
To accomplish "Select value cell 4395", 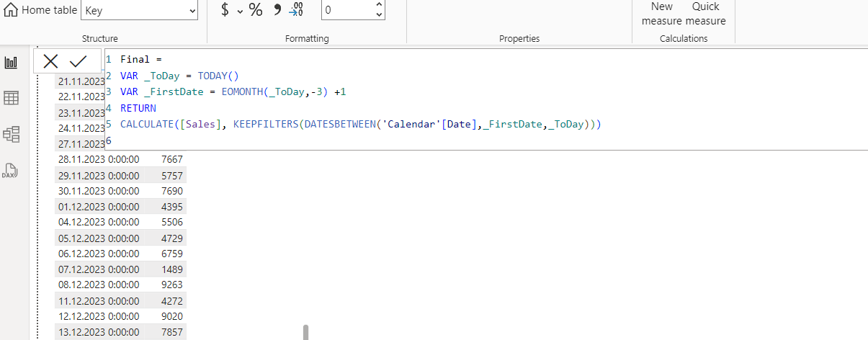I will 173,207.
